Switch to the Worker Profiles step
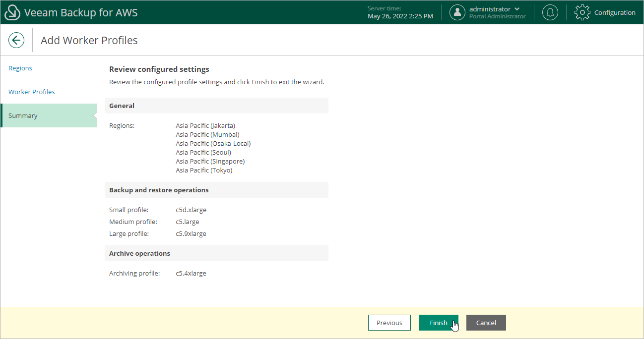Viewport: 644px width, 339px height. pyautogui.click(x=31, y=92)
